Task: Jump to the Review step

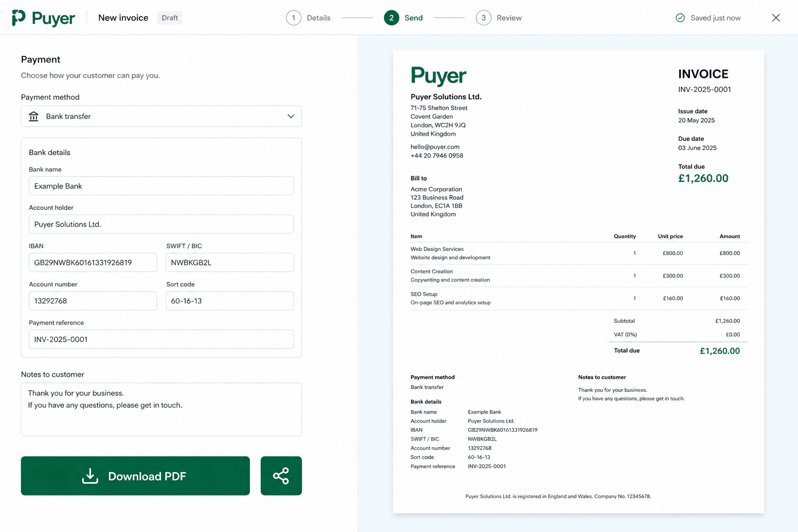Action: [499, 18]
